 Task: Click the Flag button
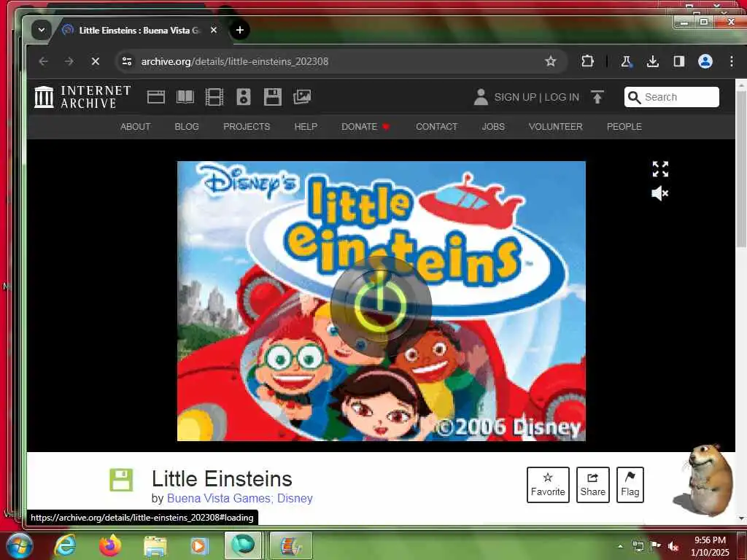tap(630, 485)
